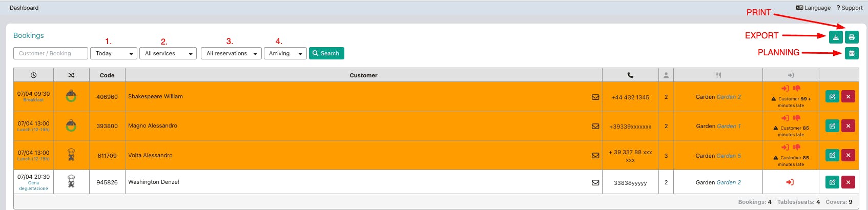
Task: Sort by the clock time column header
Action: (33, 75)
